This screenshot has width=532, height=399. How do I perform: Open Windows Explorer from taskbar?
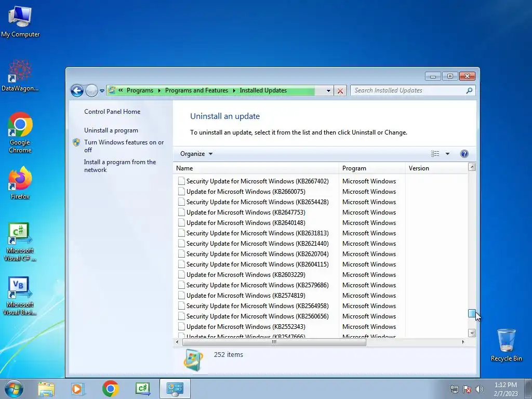click(46, 389)
